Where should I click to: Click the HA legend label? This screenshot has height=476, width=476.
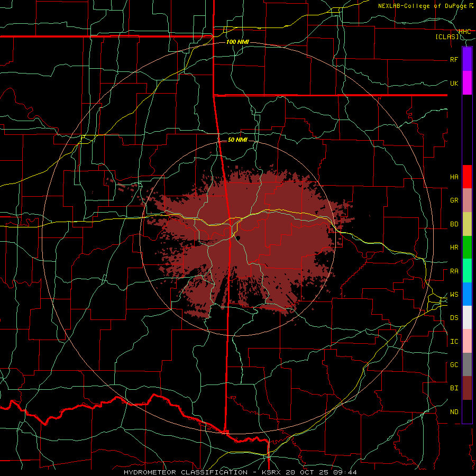tap(454, 177)
